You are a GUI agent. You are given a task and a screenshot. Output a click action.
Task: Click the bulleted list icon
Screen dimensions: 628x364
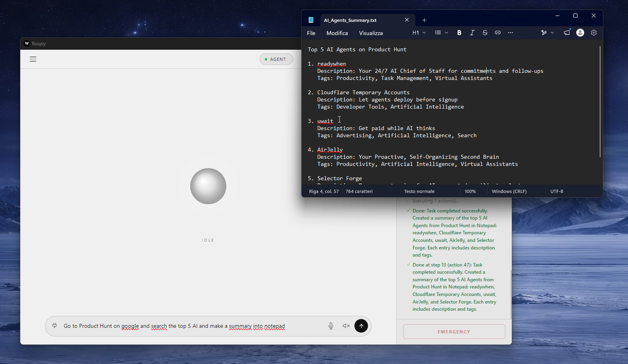click(438, 33)
